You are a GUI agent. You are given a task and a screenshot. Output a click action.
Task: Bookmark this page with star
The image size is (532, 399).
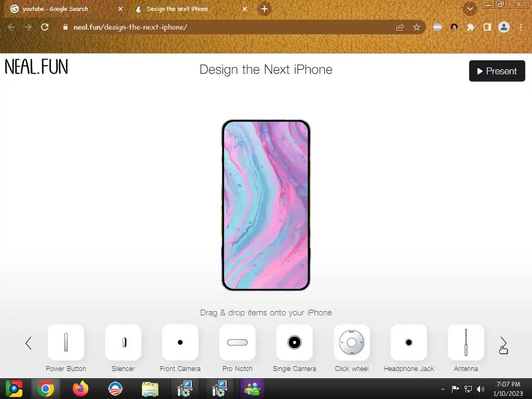pos(417,28)
